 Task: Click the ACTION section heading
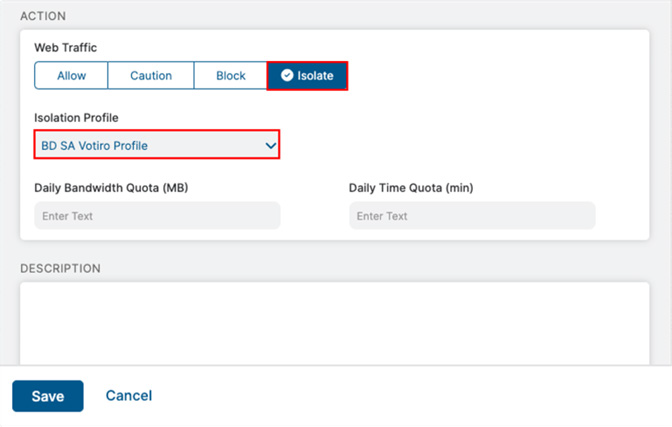click(x=43, y=16)
